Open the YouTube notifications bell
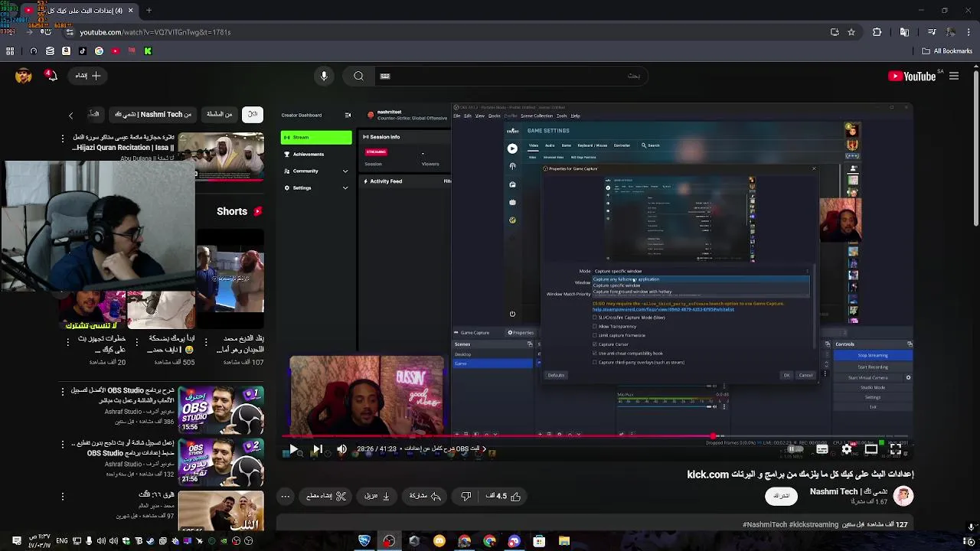 point(51,76)
